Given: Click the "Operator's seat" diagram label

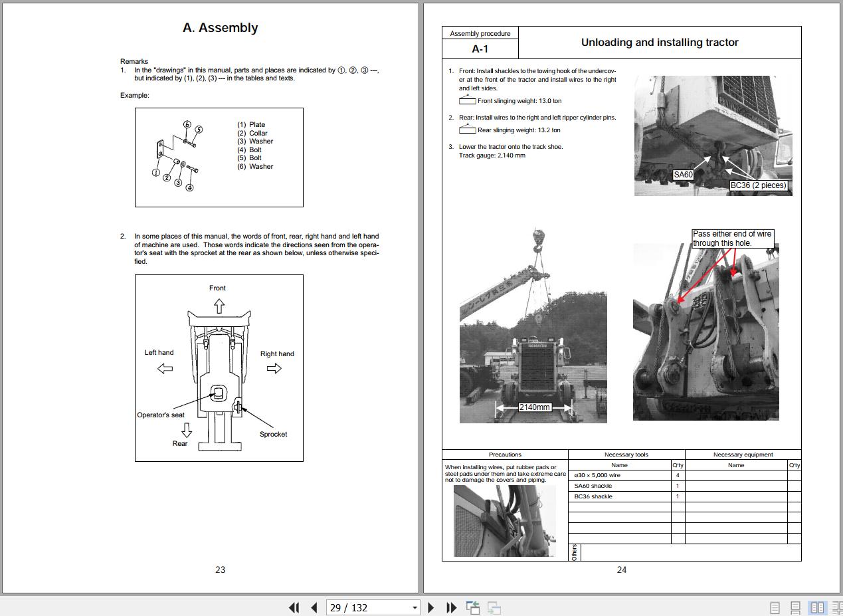Looking at the screenshot, I should tap(161, 415).
